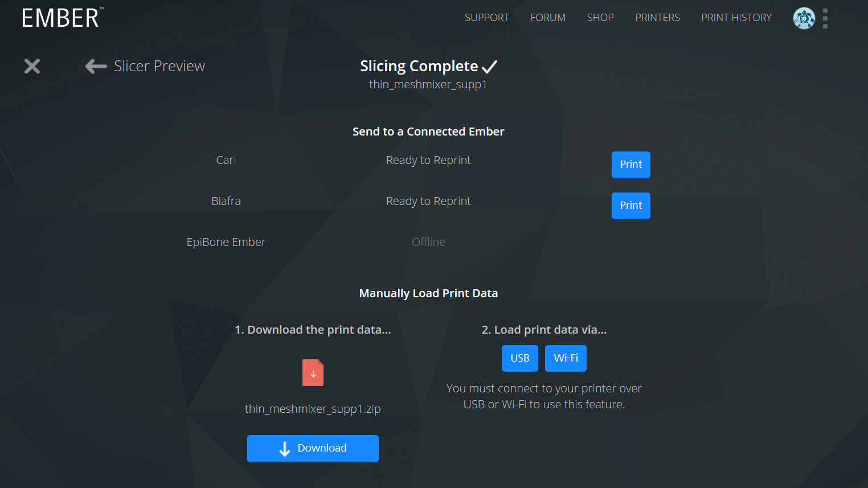
Task: Select the Carl printer name
Action: point(226,160)
